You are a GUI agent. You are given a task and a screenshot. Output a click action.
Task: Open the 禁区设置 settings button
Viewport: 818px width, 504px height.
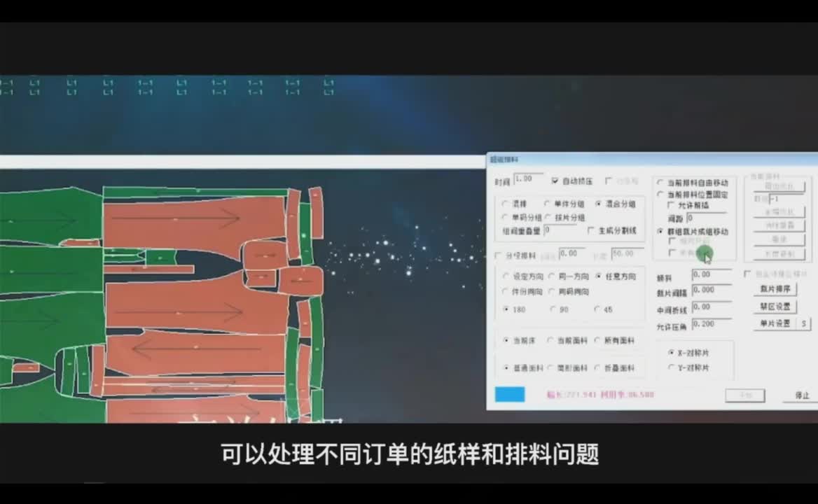pos(775,307)
